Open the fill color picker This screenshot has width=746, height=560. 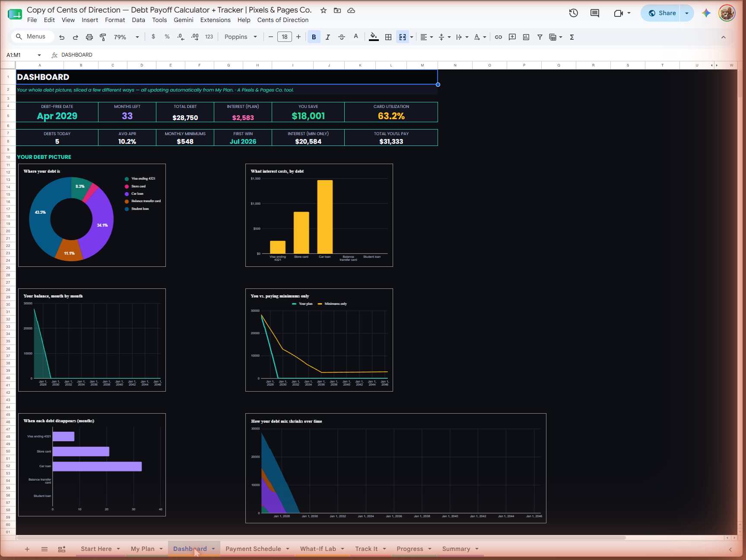[x=374, y=37]
